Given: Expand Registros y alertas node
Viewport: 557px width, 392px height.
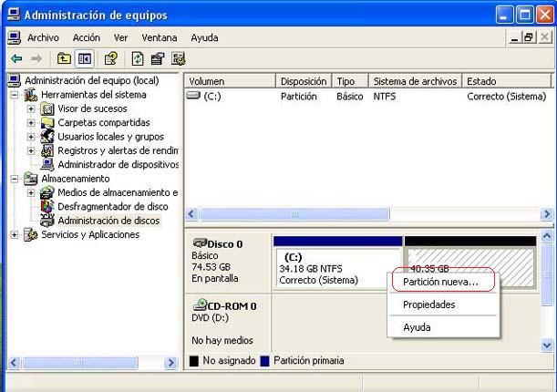Looking at the screenshot, I should click(x=31, y=150).
